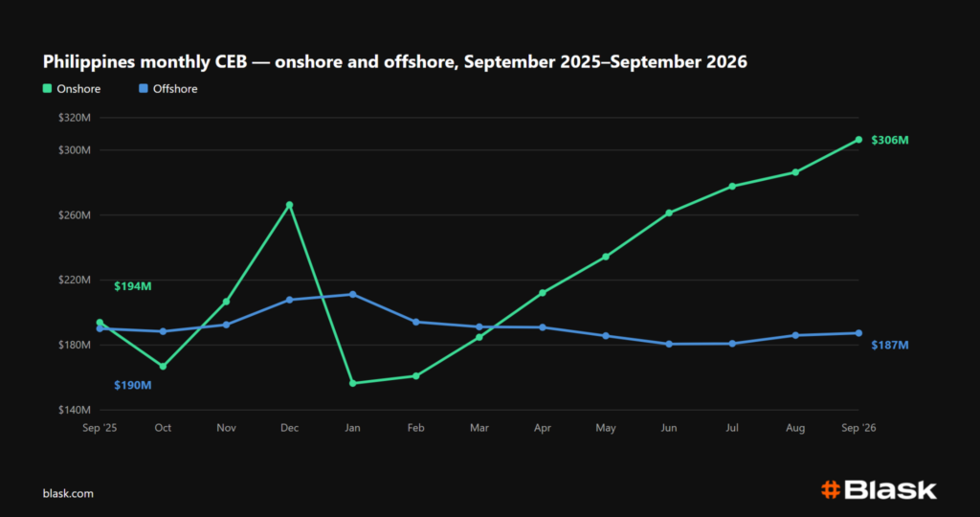Screen dimensions: 980x517
Task: Click the onshore Sep '26 data point
Action: tap(858, 140)
